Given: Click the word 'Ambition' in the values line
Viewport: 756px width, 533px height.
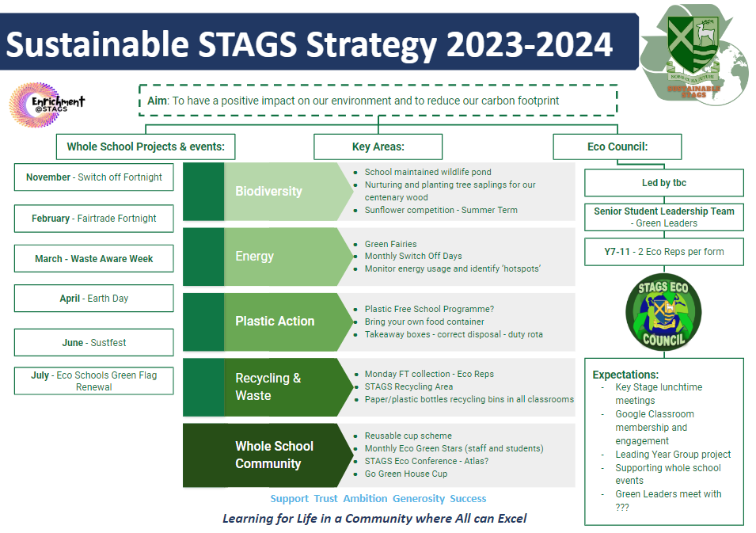Looking at the screenshot, I should tap(365, 498).
